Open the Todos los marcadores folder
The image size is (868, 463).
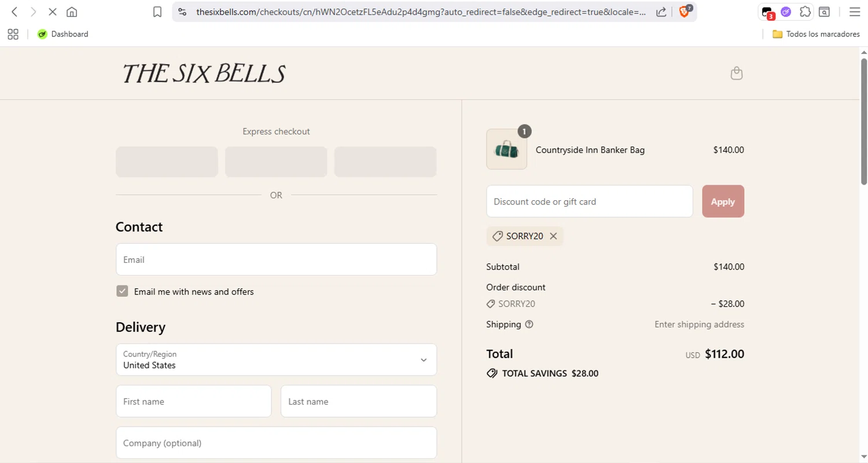click(x=816, y=34)
